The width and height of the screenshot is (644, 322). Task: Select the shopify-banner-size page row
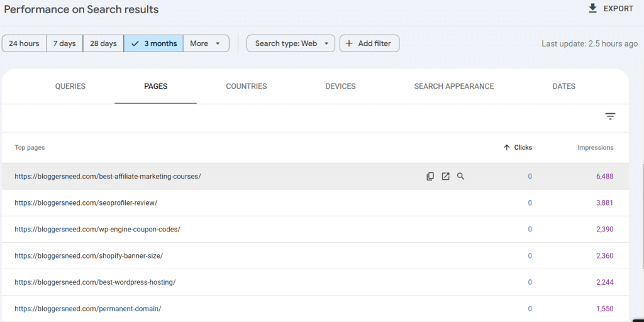pos(315,256)
